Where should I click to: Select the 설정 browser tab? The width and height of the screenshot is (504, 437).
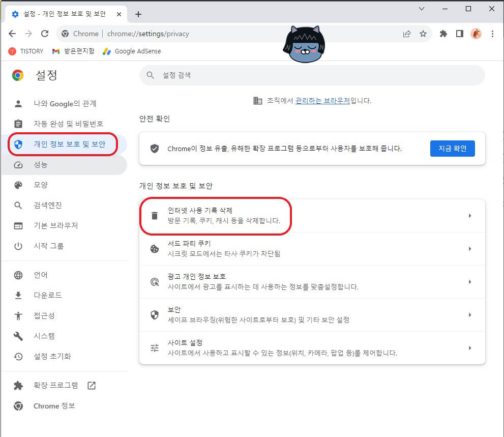61,14
